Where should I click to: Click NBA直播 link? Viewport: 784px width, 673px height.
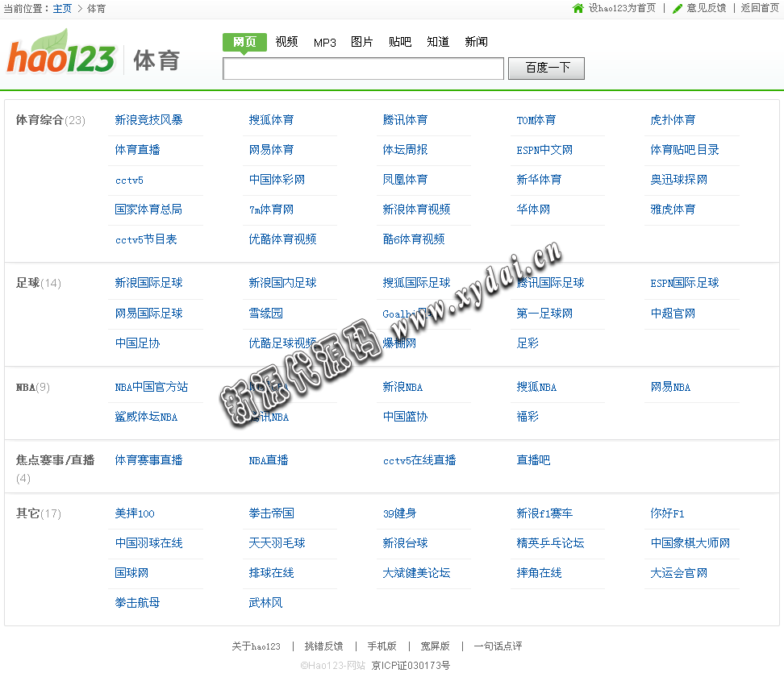pos(269,460)
